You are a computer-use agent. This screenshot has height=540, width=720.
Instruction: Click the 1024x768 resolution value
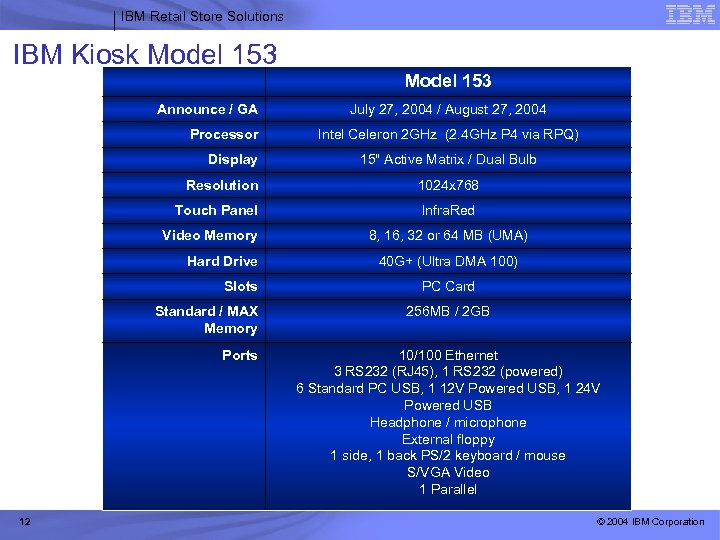pos(448,185)
